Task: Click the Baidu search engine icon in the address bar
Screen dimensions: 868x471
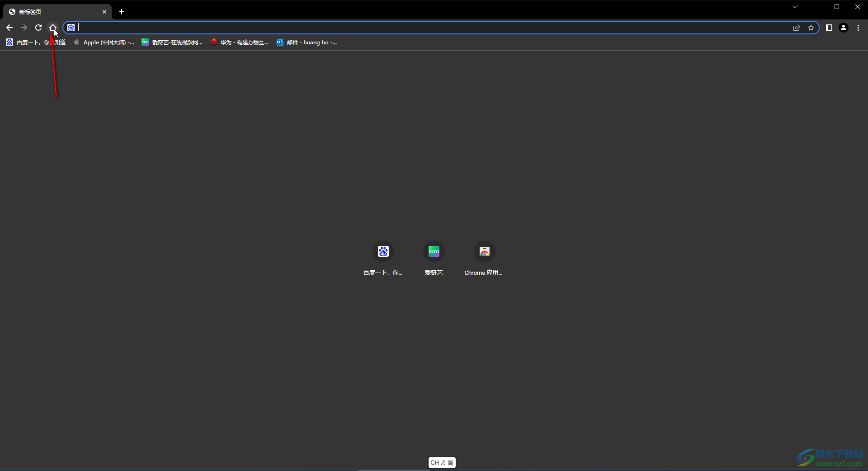Action: 71,28
